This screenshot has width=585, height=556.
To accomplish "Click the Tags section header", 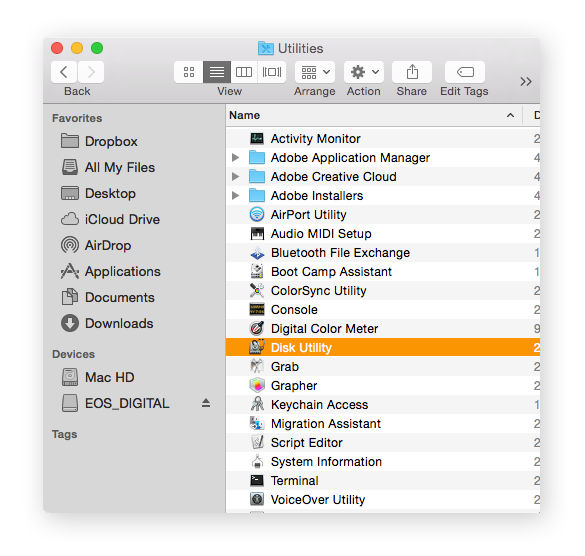I will point(65,434).
